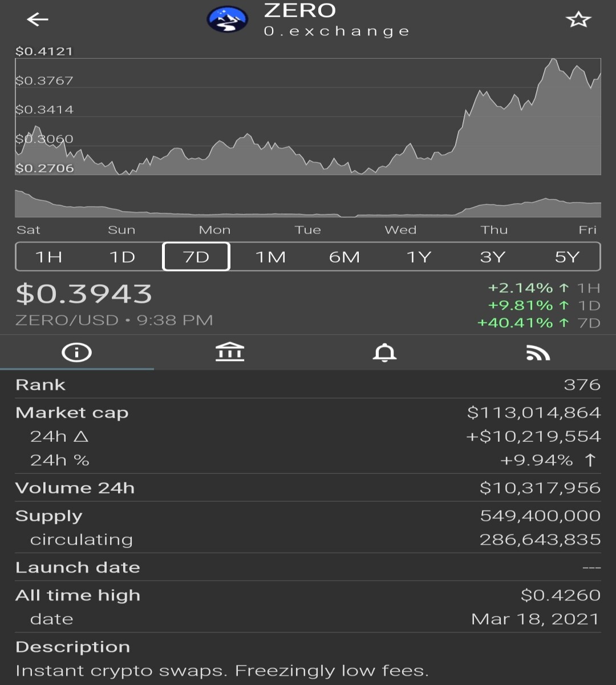Show the 1Y price chart

click(419, 257)
